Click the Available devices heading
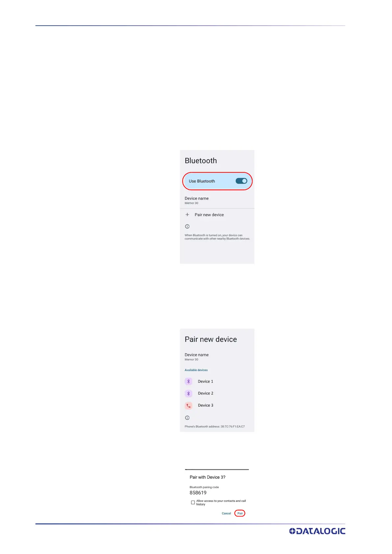The height and width of the screenshot is (554, 392). pos(196,370)
